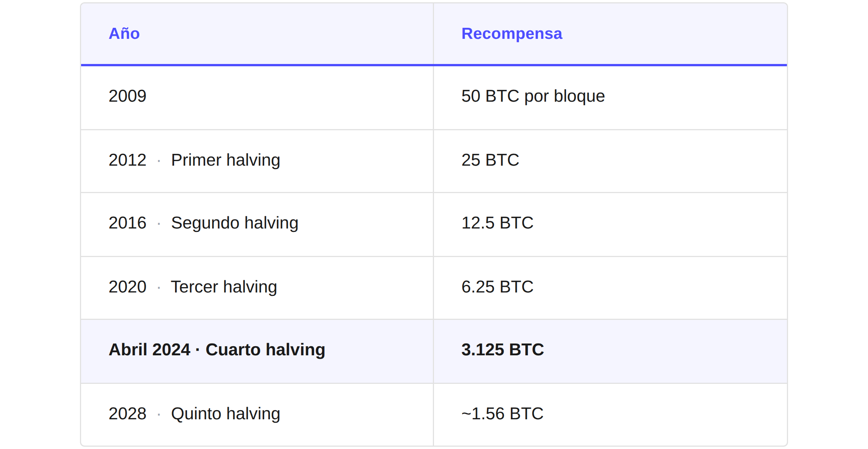Select the "25 BTC" reward cell
Image resolution: width=868 pixels, height=449 pixels.
[x=490, y=160]
